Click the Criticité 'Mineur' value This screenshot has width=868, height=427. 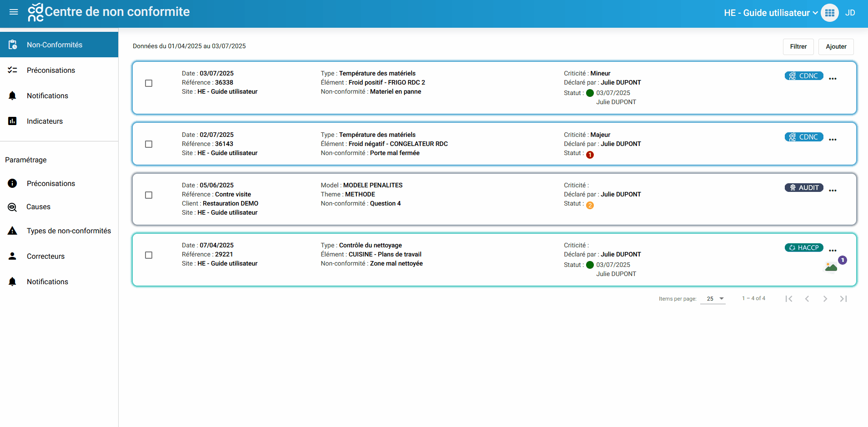click(600, 73)
